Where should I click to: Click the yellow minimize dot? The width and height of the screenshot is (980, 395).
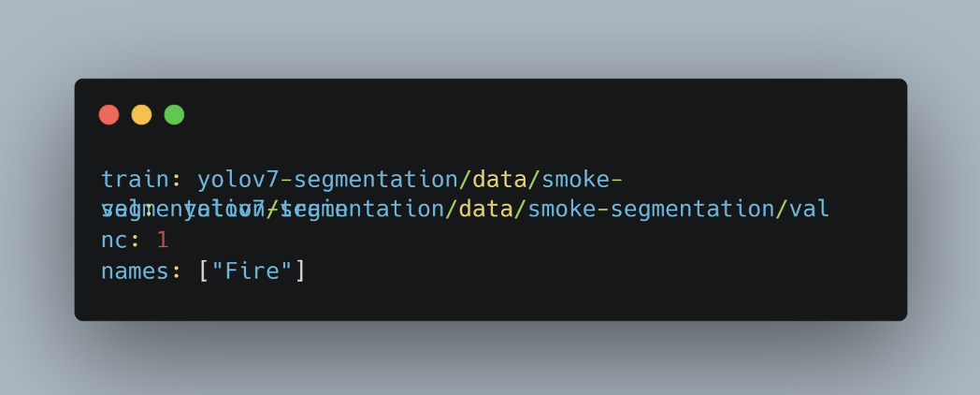141,115
